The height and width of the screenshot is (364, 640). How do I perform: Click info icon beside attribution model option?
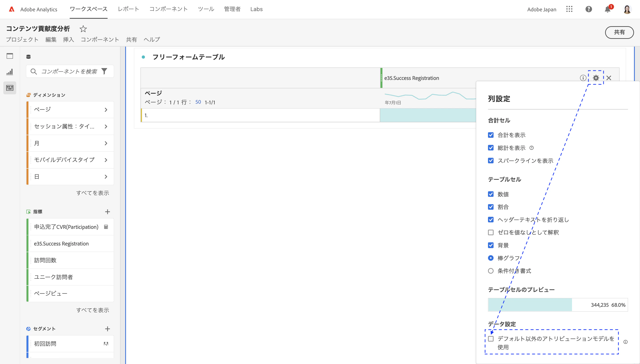626,342
